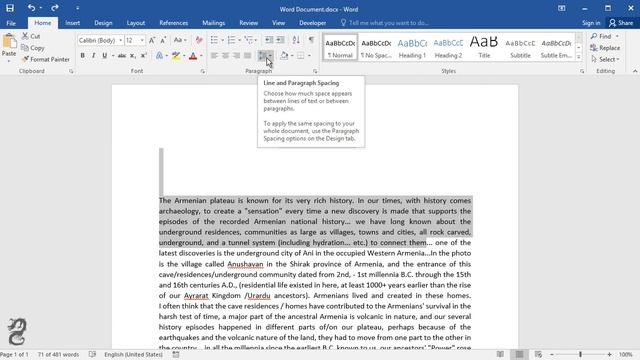Apply the No Spacing style

pos(376,47)
